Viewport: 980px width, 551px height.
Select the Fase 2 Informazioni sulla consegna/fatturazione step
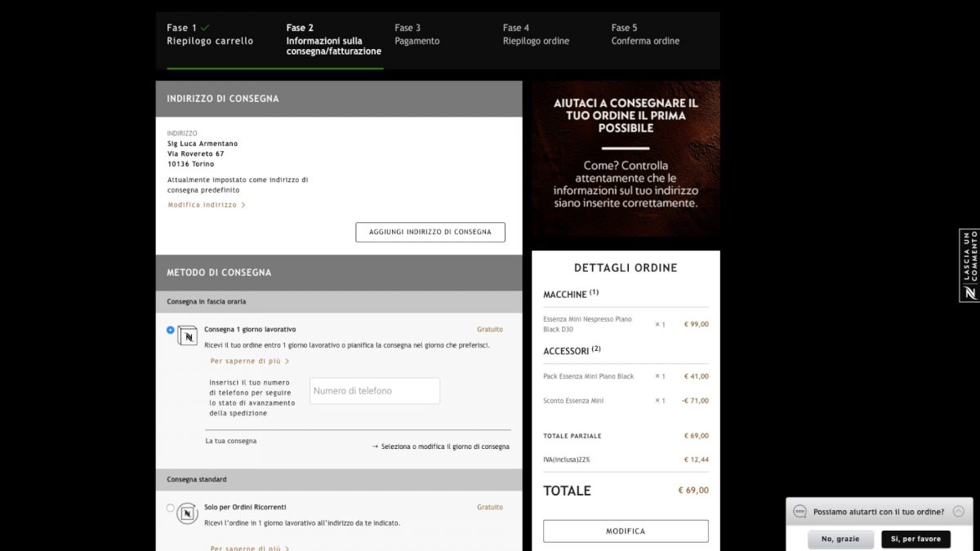click(x=334, y=39)
